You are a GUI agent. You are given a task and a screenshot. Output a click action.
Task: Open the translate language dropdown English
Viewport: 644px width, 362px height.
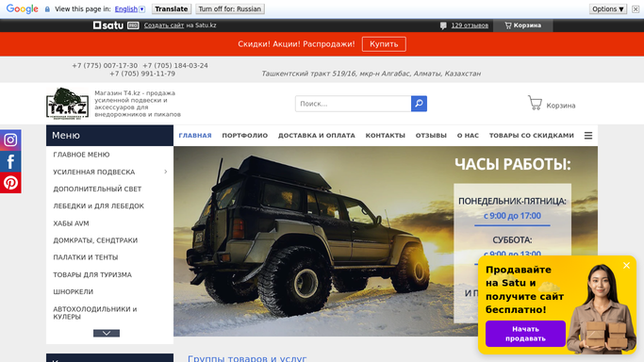coord(130,9)
